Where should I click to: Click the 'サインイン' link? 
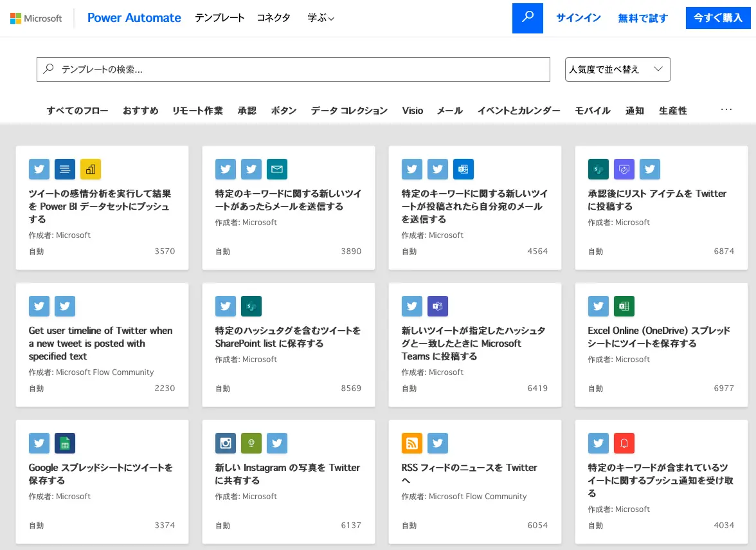[x=579, y=18]
